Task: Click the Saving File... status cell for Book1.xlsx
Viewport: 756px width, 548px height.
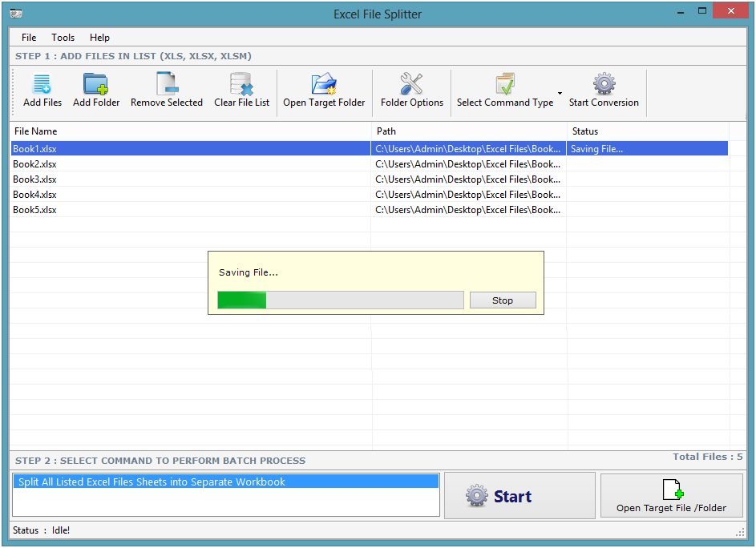Action: (647, 149)
